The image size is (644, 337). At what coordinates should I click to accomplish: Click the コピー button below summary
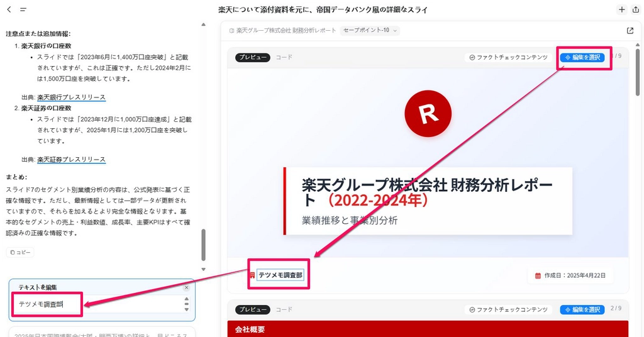click(20, 252)
